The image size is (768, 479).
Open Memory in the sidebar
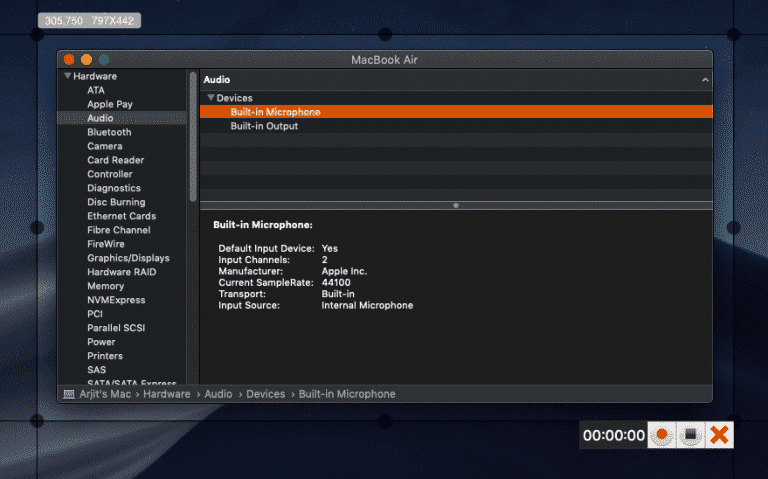click(x=105, y=286)
